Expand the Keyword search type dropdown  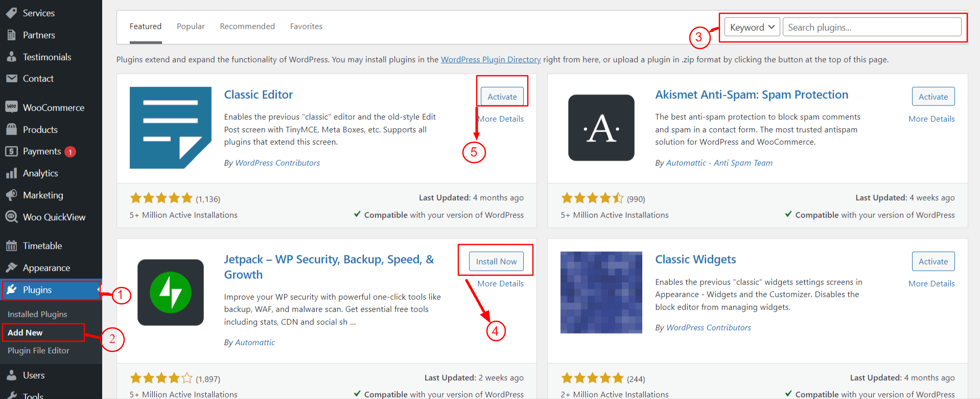(x=752, y=27)
